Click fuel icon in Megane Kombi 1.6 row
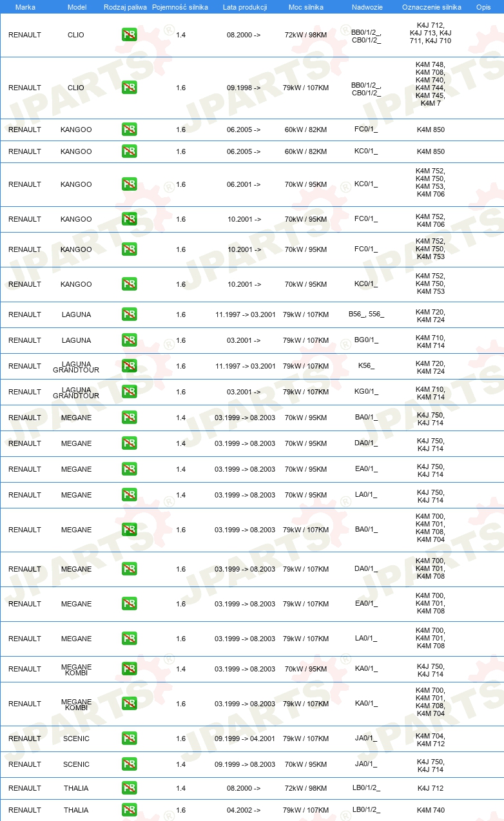This screenshot has width=504, height=821. tap(129, 704)
